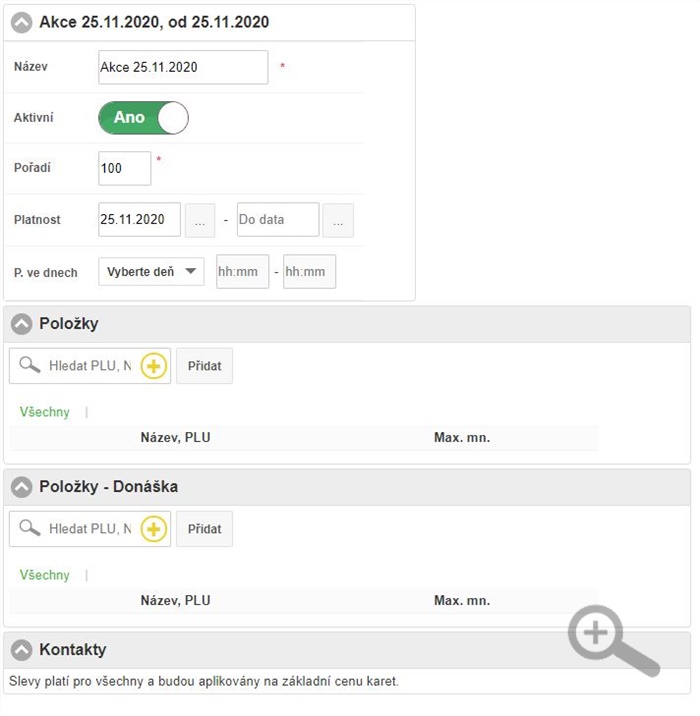Open date picker for Platnost start date
700x716 pixels.
point(200,220)
